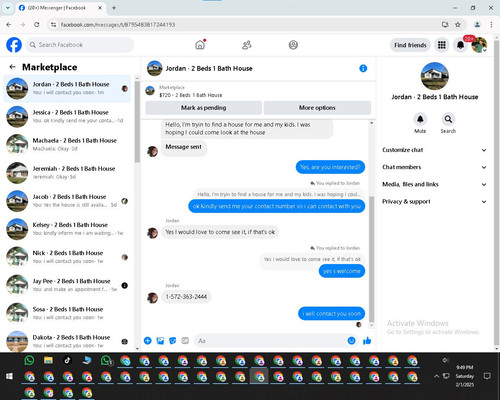Screen dimensions: 500x400
Task: Mute the Jordan conversation
Action: 420,119
